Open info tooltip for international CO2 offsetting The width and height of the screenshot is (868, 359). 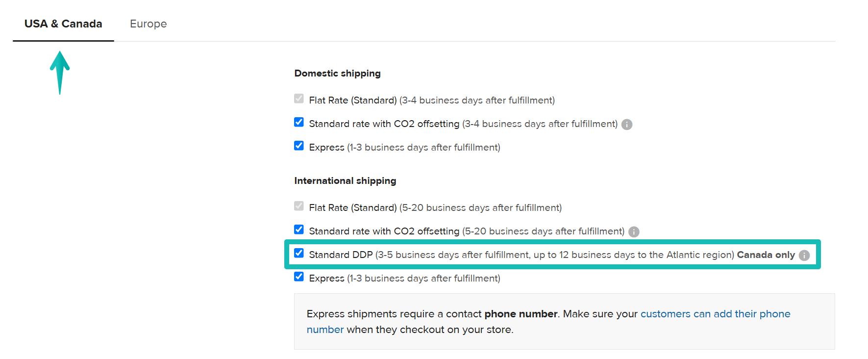[x=634, y=231]
